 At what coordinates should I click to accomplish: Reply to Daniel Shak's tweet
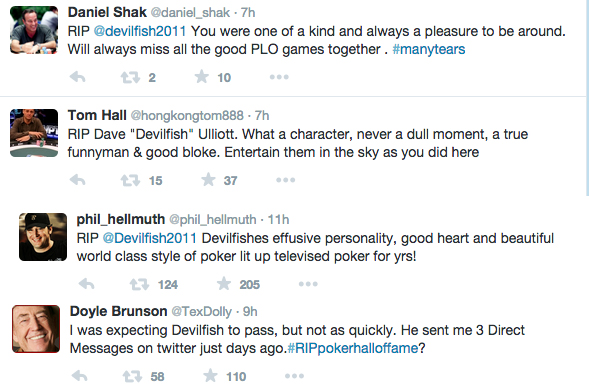tap(78, 77)
